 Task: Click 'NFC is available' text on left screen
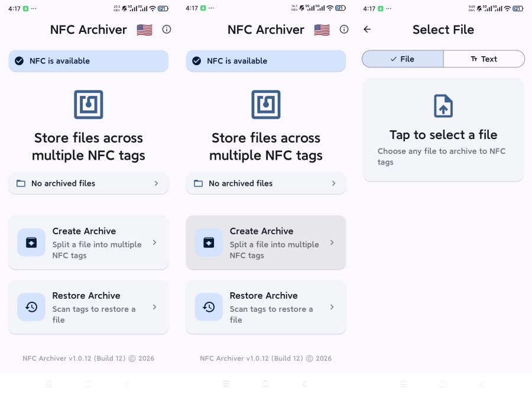(60, 61)
